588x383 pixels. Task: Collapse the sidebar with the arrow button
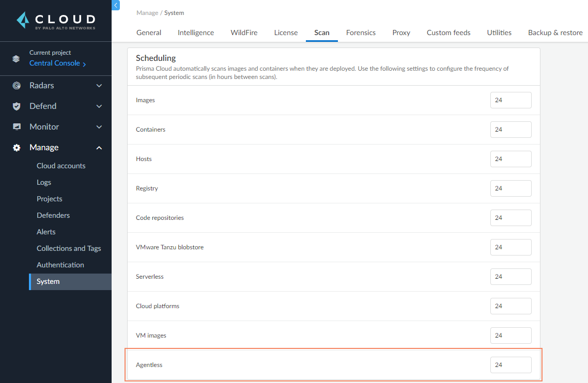(116, 5)
